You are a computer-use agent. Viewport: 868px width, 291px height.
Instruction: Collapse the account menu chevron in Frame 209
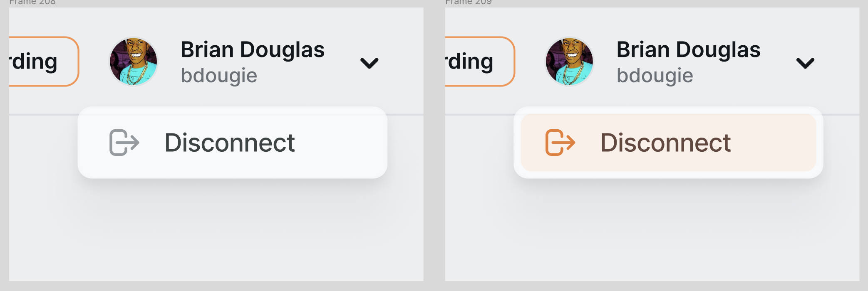806,63
